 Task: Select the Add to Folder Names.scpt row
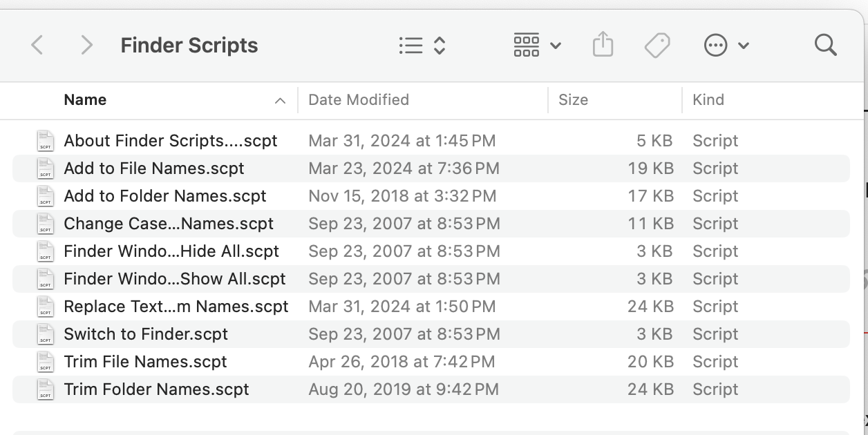pyautogui.click(x=165, y=196)
